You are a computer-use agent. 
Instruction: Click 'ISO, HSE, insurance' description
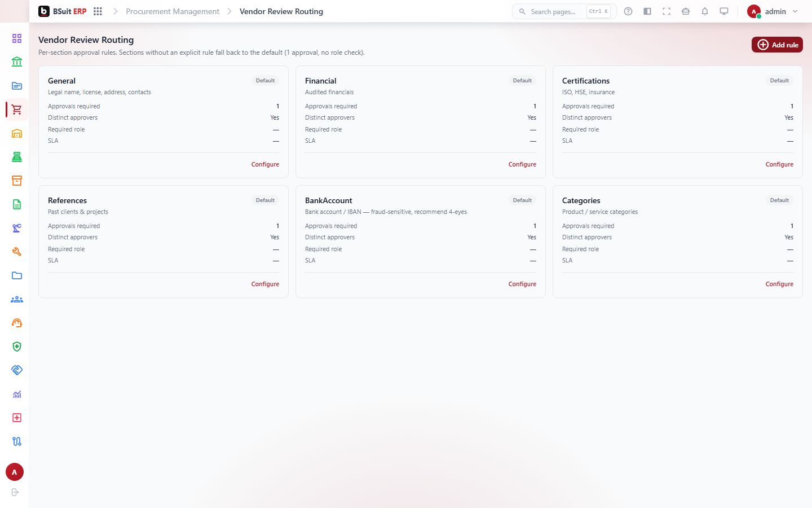click(x=588, y=92)
